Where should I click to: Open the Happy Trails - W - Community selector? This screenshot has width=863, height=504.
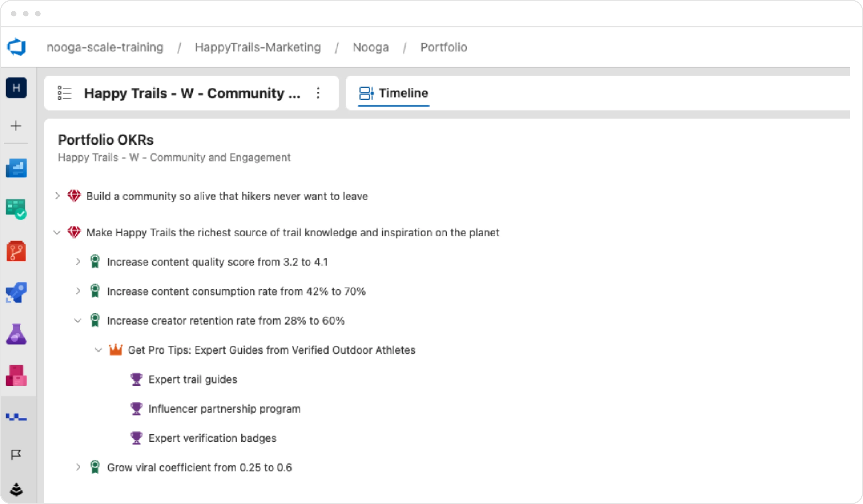click(191, 93)
